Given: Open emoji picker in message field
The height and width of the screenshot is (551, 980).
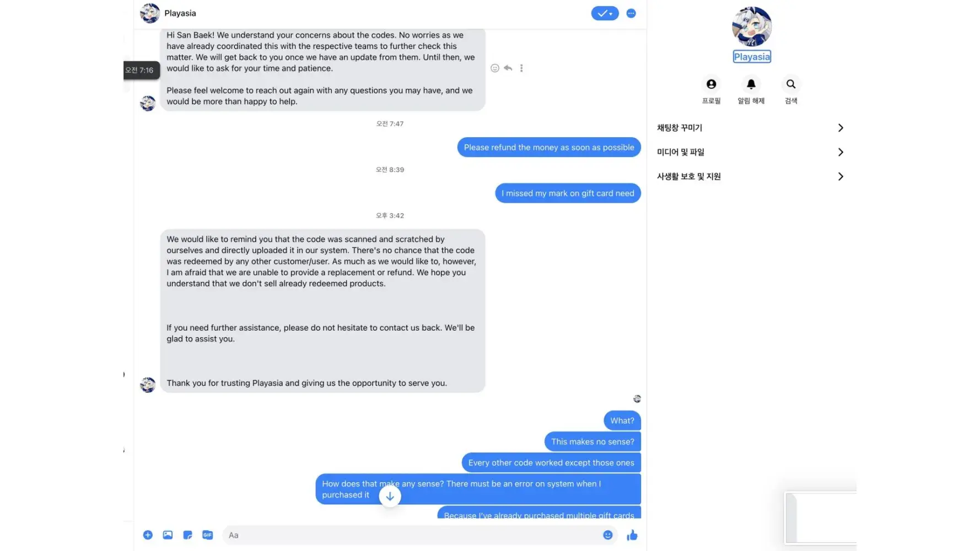Looking at the screenshot, I should pyautogui.click(x=608, y=535).
